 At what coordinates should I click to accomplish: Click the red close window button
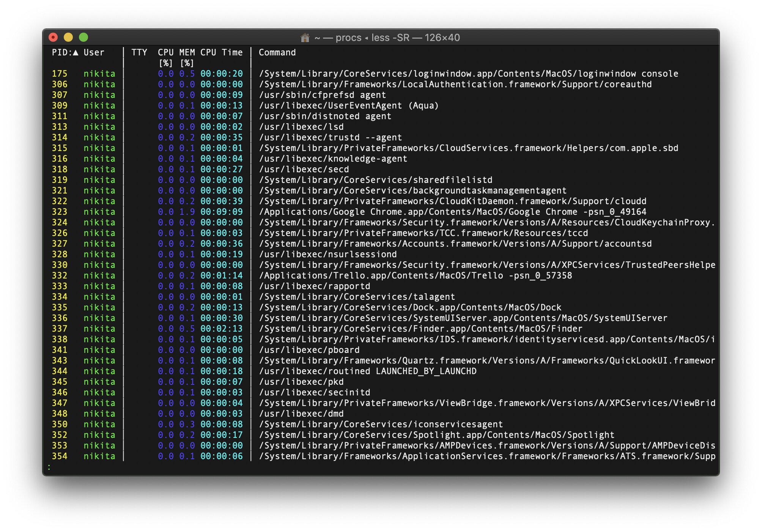[x=53, y=37]
